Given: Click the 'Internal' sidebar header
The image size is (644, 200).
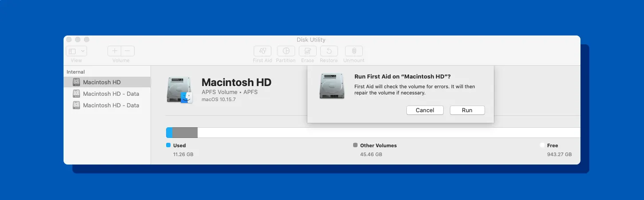Looking at the screenshot, I should tap(76, 72).
